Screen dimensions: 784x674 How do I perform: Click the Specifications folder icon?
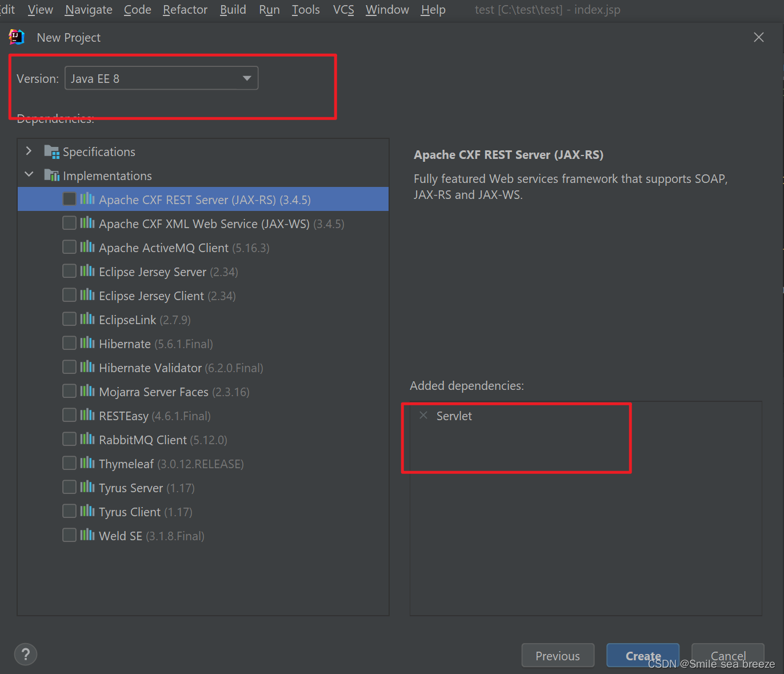pos(51,152)
